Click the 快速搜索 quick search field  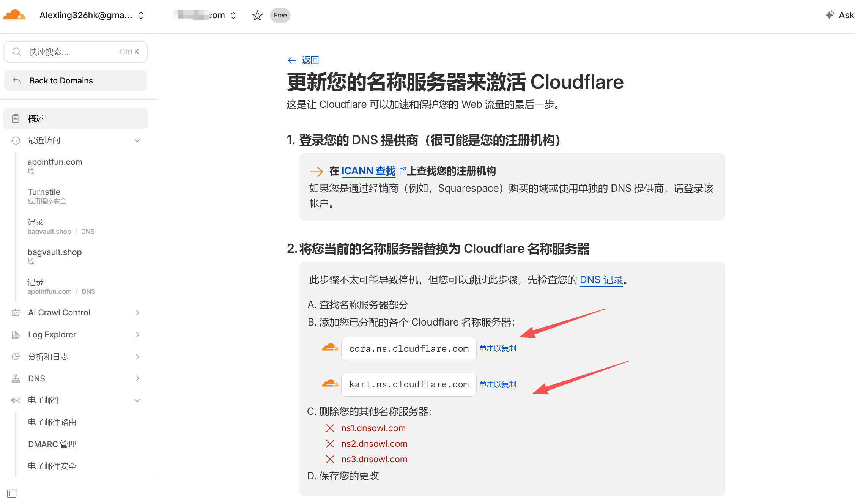[x=76, y=52]
